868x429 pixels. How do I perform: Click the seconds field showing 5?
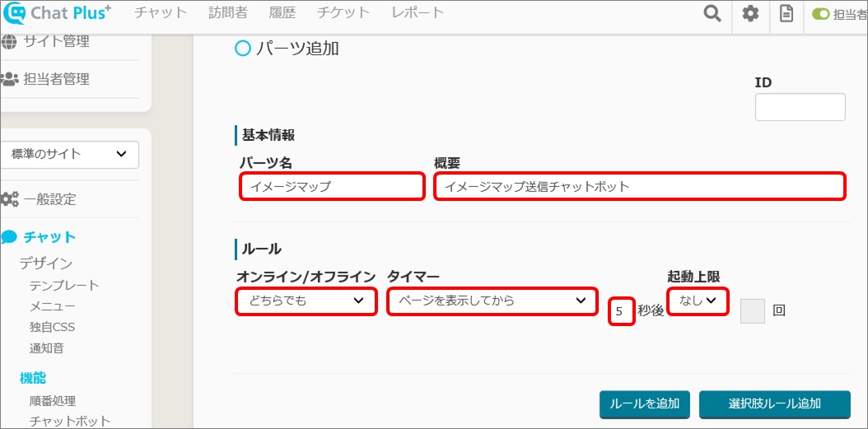pyautogui.click(x=621, y=311)
